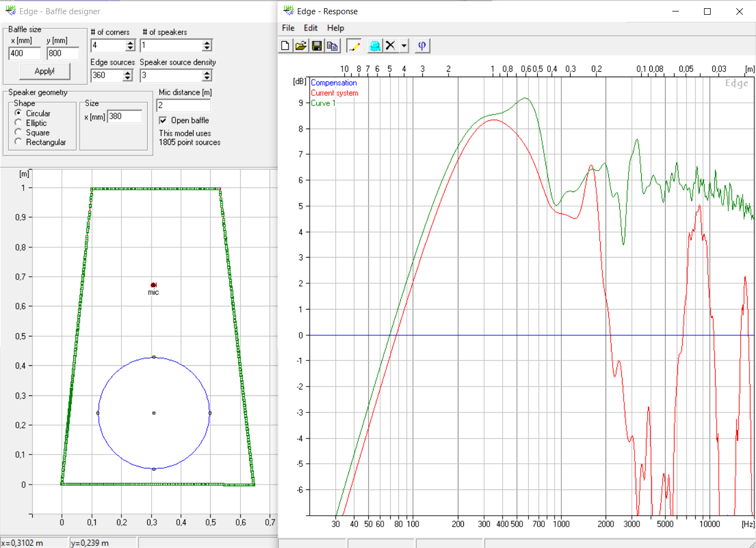
Task: Open the Edit menu
Action: pyautogui.click(x=311, y=28)
